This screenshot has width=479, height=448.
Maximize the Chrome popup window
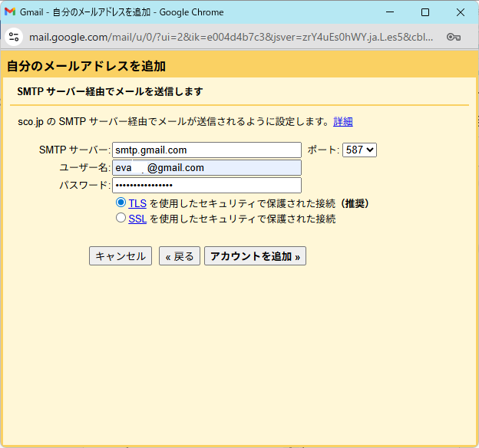(425, 12)
